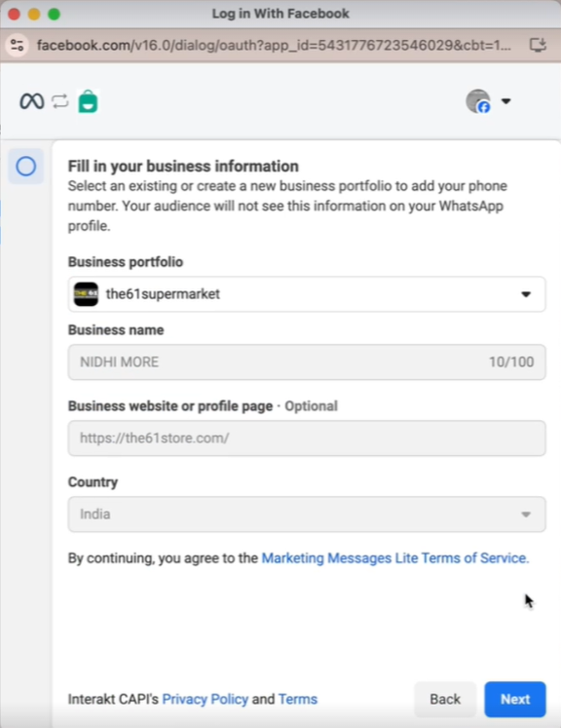Viewport: 561px width, 728px height.
Task: Open Marketing Messages Lite Terms of Service
Action: point(395,557)
